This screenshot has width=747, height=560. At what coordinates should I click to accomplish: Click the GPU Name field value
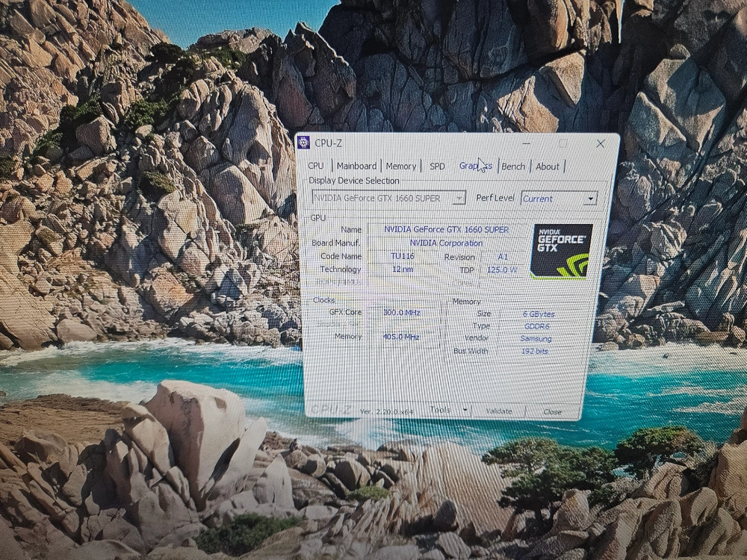447,229
